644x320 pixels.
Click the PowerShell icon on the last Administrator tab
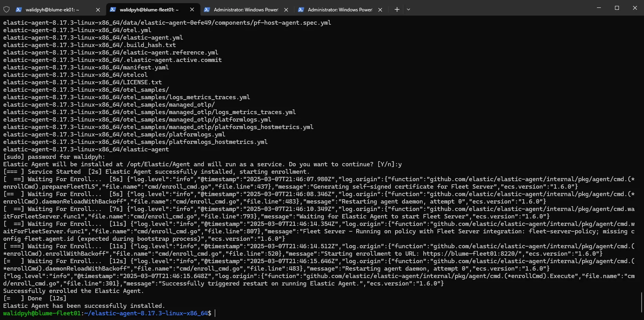point(301,9)
